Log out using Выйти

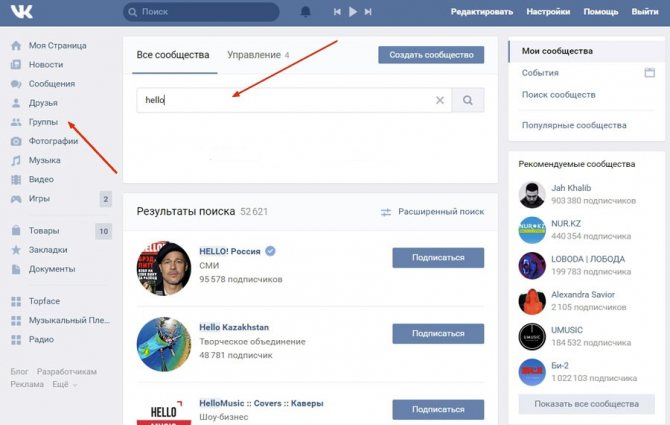pos(645,12)
